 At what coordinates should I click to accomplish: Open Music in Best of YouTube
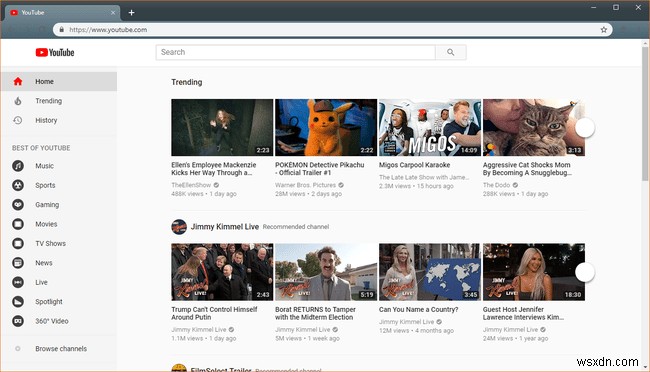tap(59, 166)
